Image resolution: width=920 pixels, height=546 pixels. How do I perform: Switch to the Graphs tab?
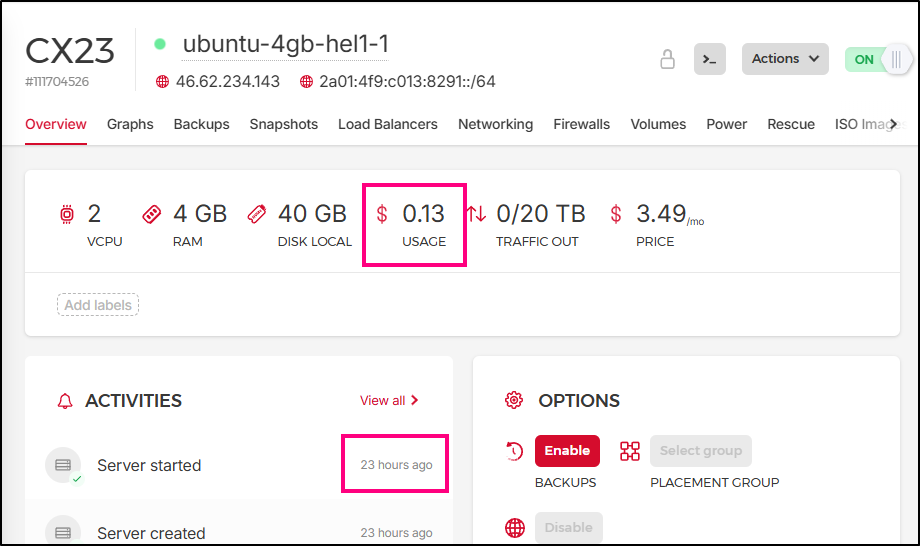(130, 124)
